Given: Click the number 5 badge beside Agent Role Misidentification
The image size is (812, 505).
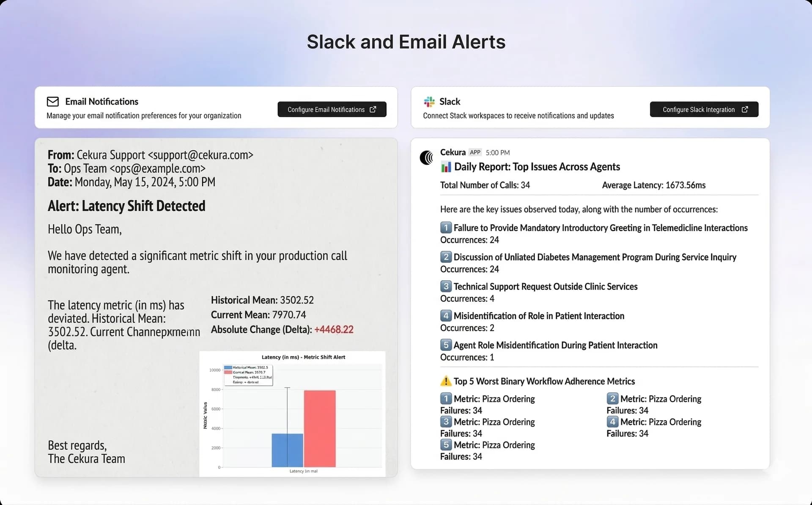Looking at the screenshot, I should tap(446, 345).
